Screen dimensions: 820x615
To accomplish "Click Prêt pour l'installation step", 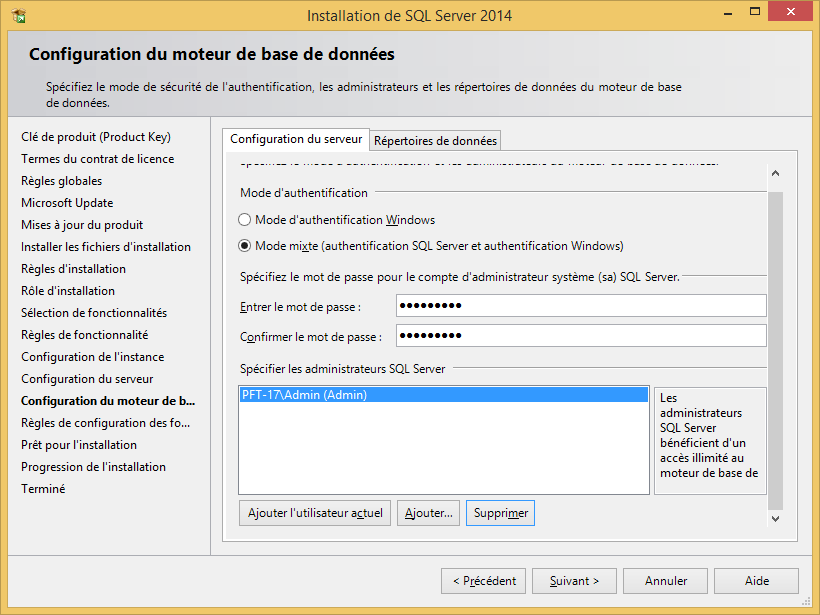I will 78,445.
